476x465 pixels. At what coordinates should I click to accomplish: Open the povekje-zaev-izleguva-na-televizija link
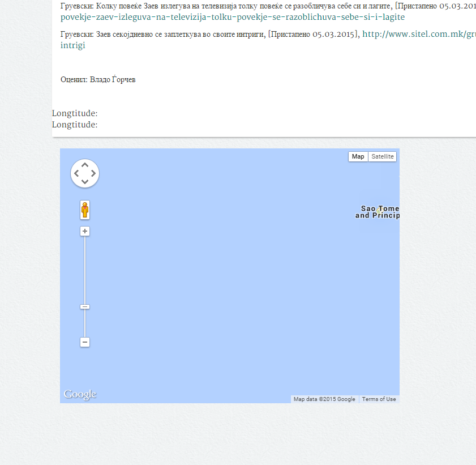tap(232, 17)
